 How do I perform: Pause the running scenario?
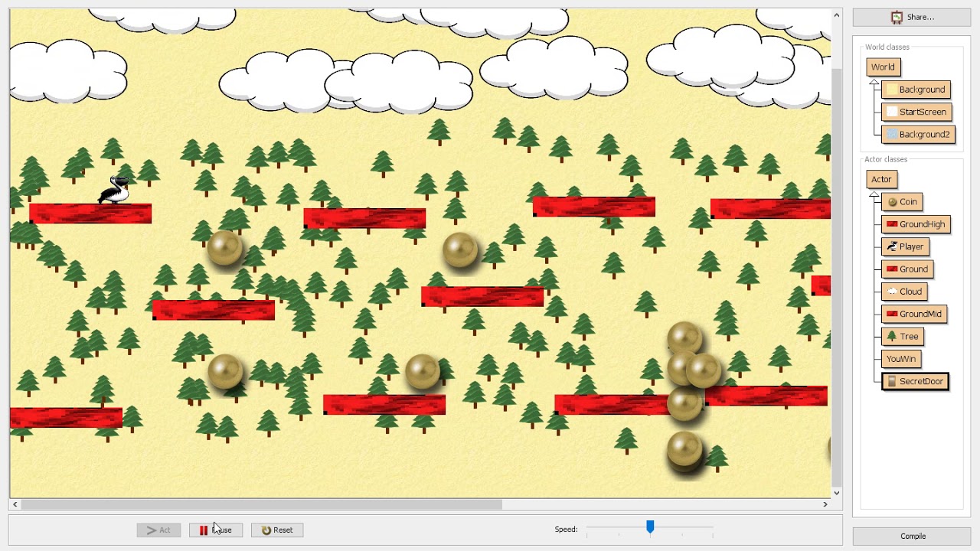(x=215, y=530)
